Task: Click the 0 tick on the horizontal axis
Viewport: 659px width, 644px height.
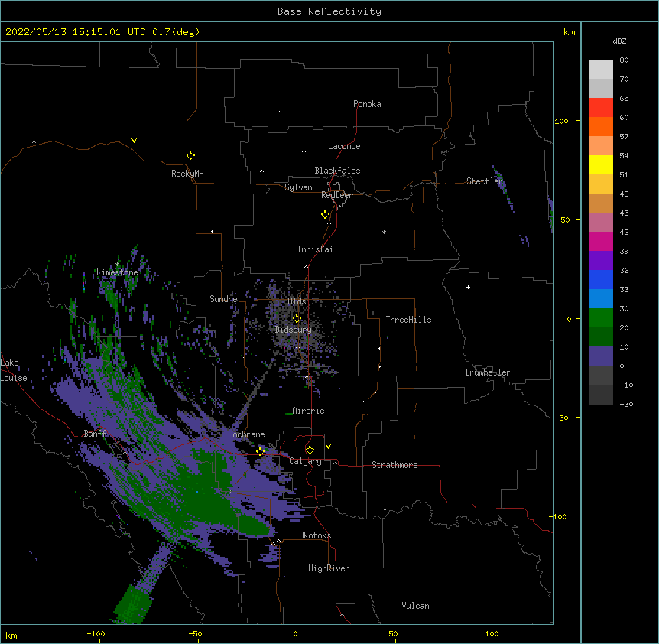Action: (x=295, y=634)
